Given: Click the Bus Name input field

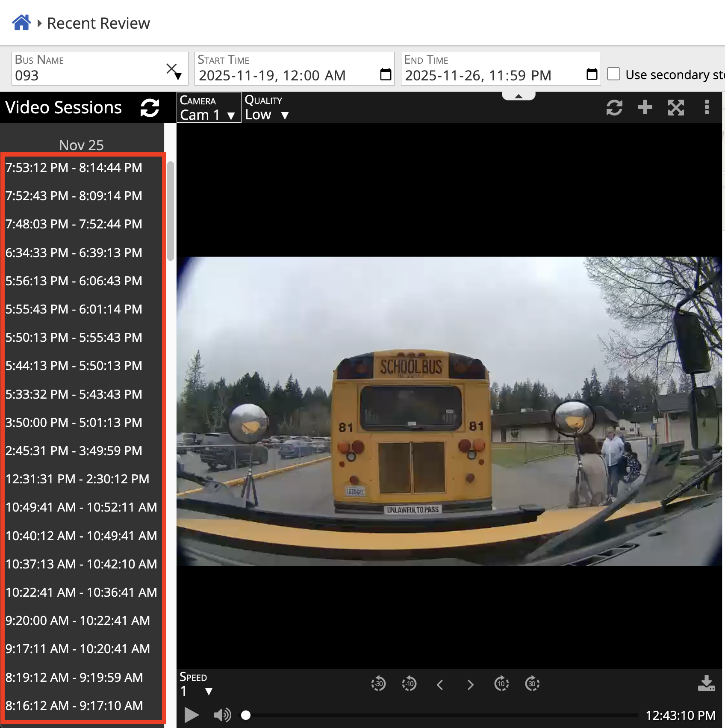Looking at the screenshot, I should (100, 68).
